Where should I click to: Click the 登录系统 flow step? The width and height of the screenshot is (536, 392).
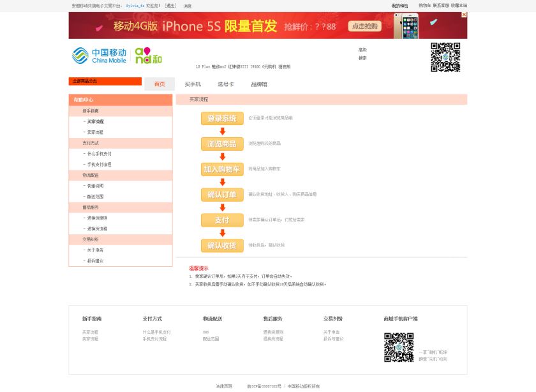click(x=222, y=118)
